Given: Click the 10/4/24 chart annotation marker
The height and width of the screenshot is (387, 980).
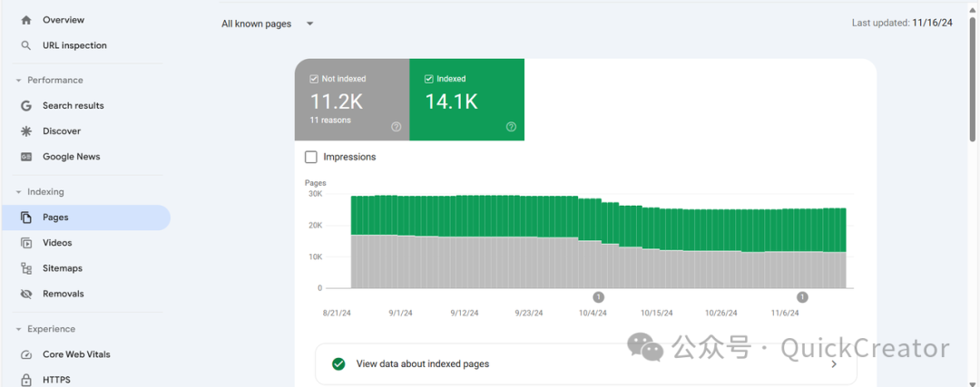Looking at the screenshot, I should [599, 297].
